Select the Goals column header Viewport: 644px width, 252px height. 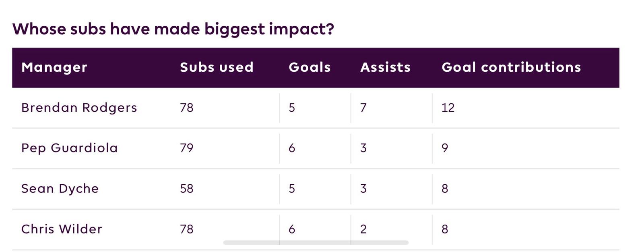[310, 67]
